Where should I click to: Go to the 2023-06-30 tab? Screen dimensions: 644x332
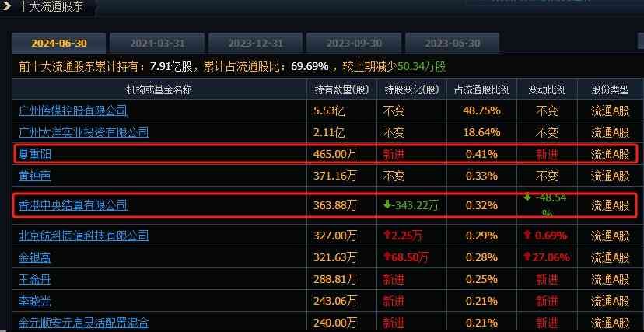(x=452, y=43)
